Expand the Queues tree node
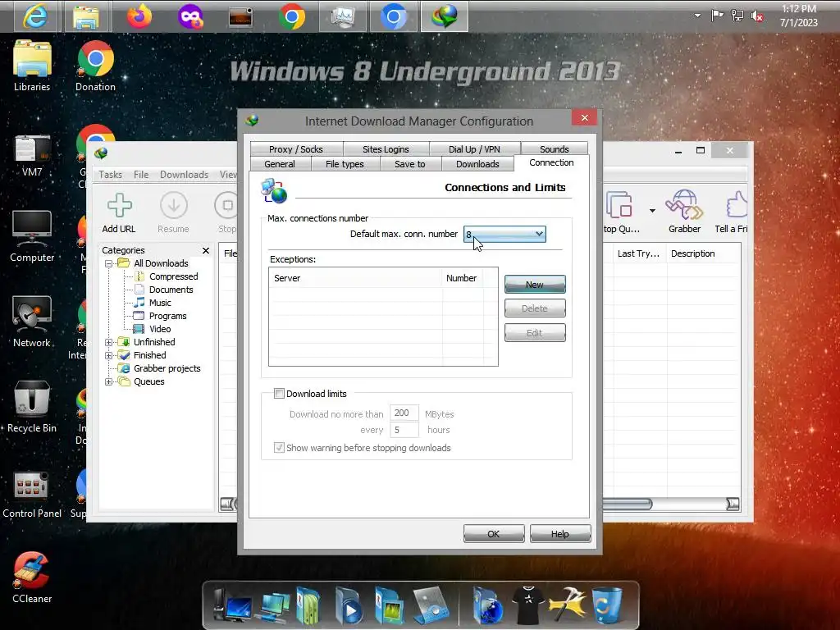 tap(109, 382)
